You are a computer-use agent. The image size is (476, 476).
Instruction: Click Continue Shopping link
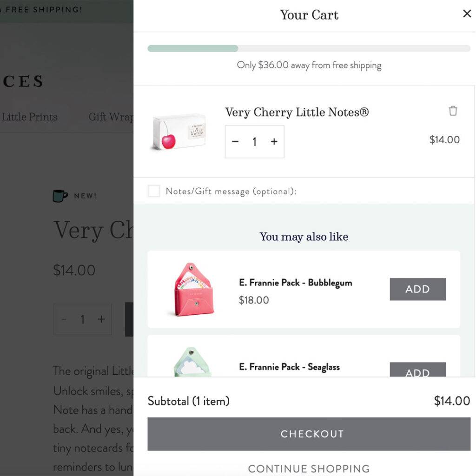coord(309,469)
